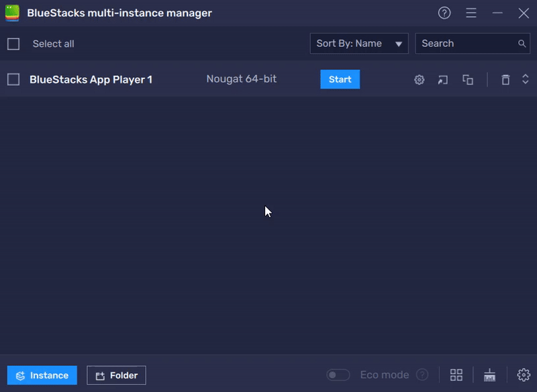The height and width of the screenshot is (392, 537).
Task: Click the Instance button to create new
Action: 42,375
